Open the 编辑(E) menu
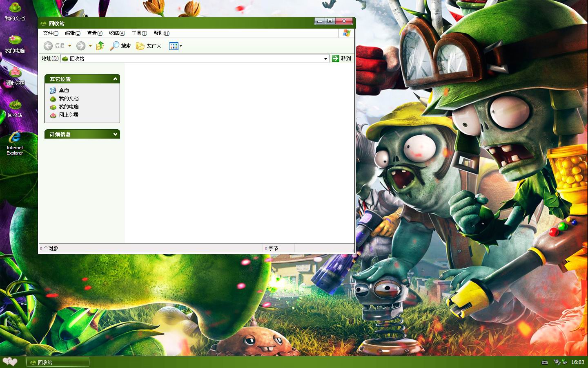Image resolution: width=588 pixels, height=368 pixels. (x=73, y=33)
